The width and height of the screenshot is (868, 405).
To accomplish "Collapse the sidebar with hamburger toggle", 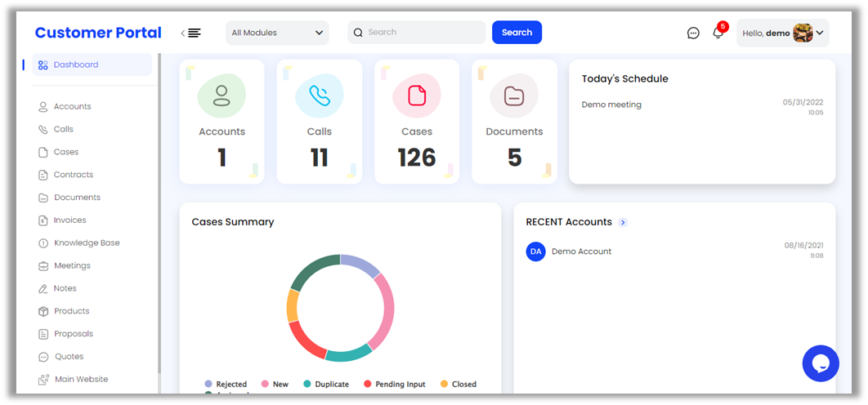I will click(191, 33).
